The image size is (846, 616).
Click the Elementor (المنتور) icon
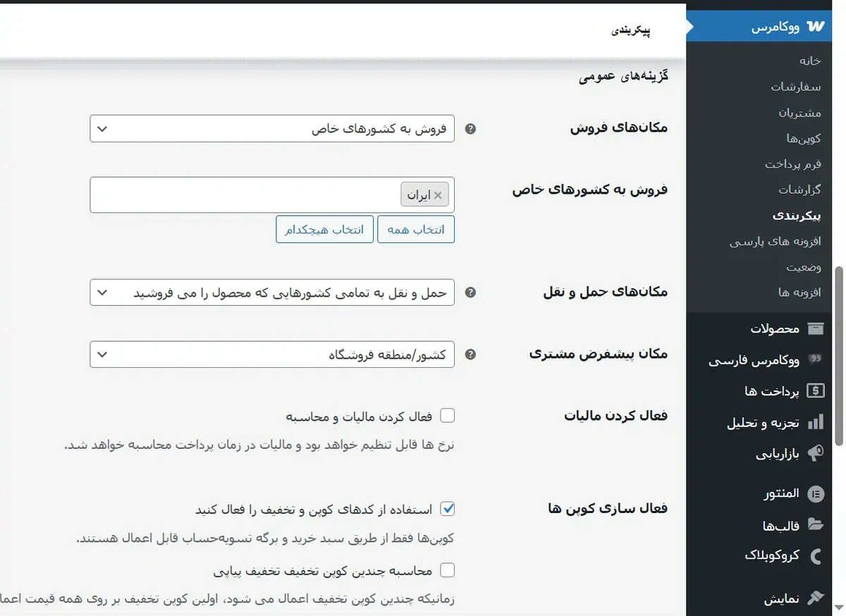tap(816, 493)
